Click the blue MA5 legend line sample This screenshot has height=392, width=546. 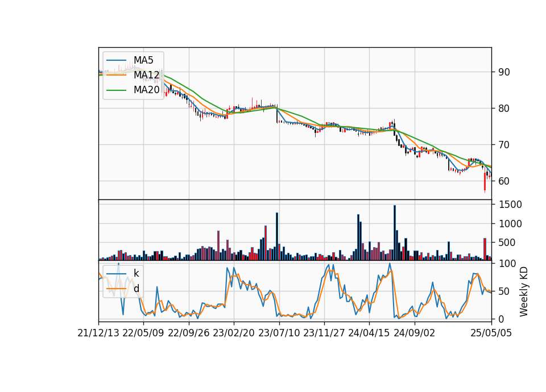[116, 60]
